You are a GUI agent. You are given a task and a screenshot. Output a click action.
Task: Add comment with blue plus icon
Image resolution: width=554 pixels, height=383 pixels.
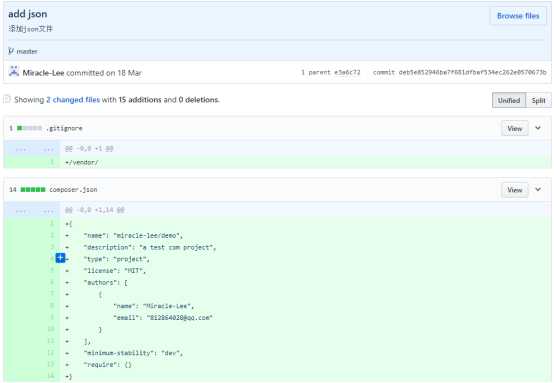[x=60, y=258]
